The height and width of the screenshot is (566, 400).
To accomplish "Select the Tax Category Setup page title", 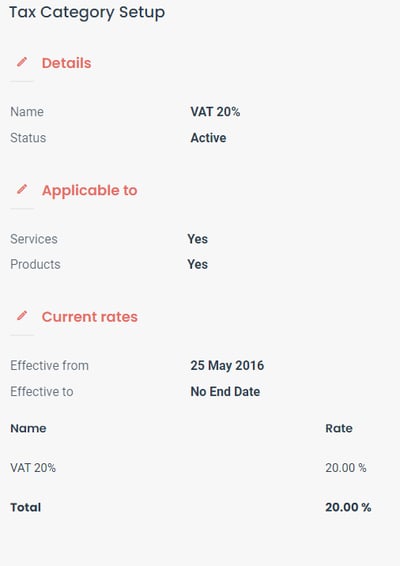I will [87, 13].
